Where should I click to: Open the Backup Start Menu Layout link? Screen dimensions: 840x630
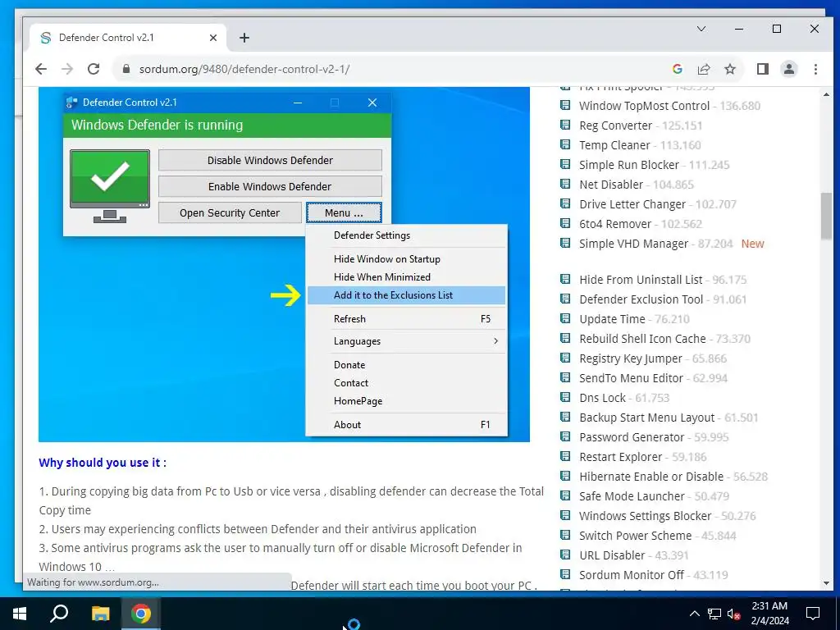646,418
